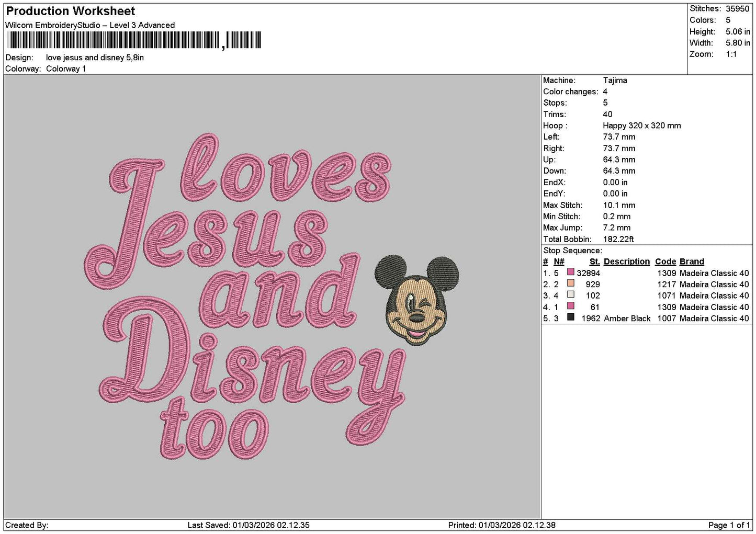Click the black swatch beside Amber Black
Image resolution: width=756 pixels, height=534 pixels.
[571, 317]
